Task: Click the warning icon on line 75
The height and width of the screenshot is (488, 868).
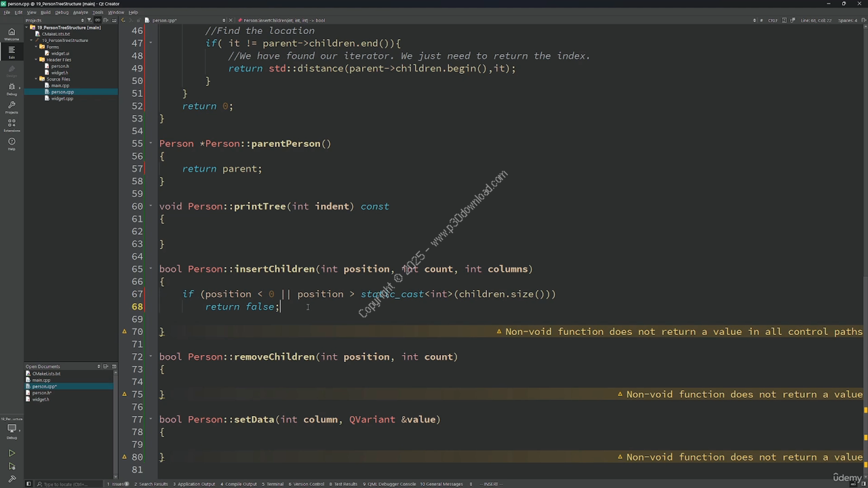Action: pyautogui.click(x=124, y=394)
